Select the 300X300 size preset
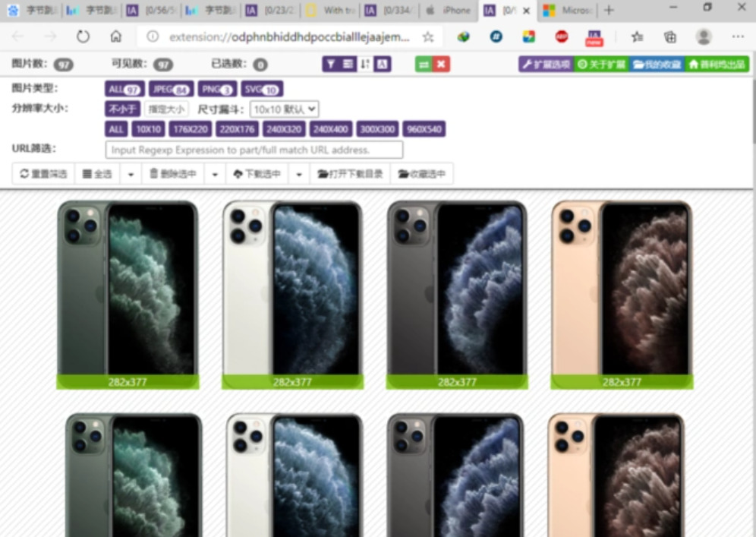The image size is (756, 537). click(x=377, y=129)
